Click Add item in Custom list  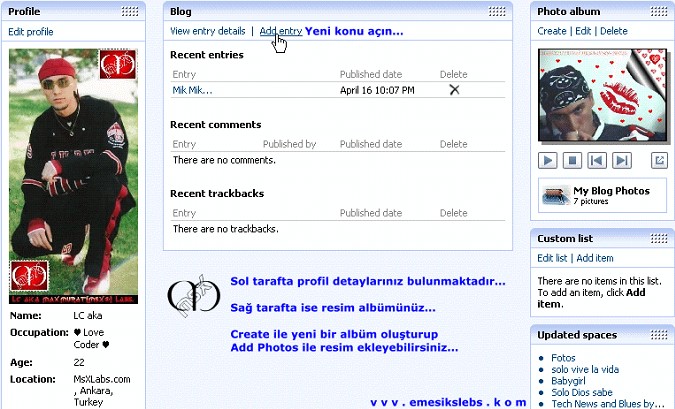click(595, 259)
